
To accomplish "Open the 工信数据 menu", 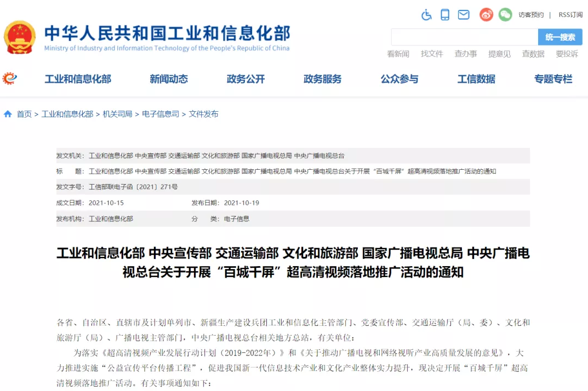I will pos(476,79).
